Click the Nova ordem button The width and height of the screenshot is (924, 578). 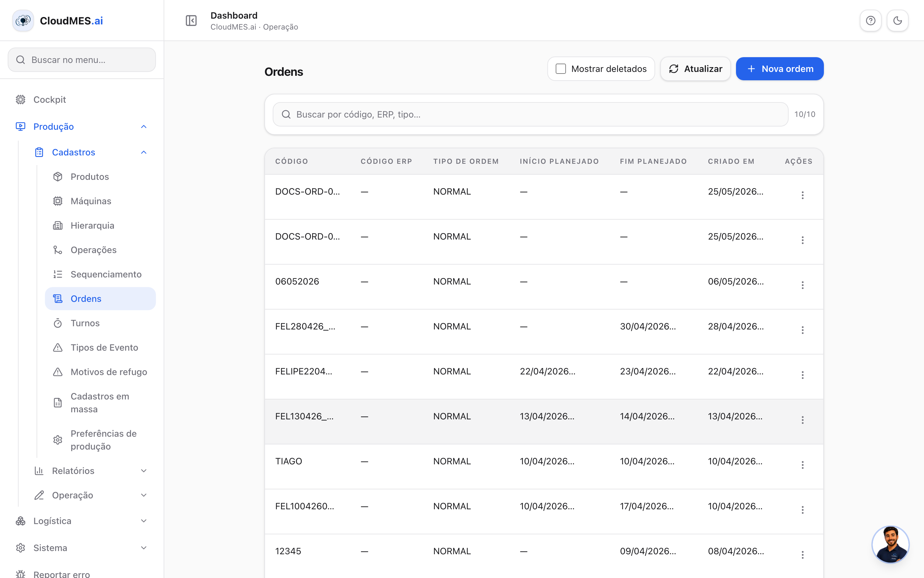(x=780, y=69)
